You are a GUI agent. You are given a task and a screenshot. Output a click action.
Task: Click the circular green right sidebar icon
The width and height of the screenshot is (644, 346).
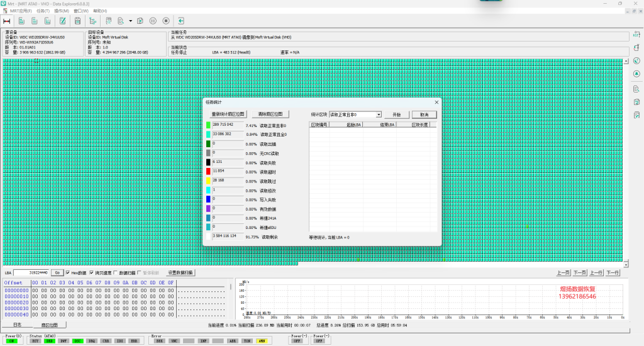pyautogui.click(x=636, y=61)
